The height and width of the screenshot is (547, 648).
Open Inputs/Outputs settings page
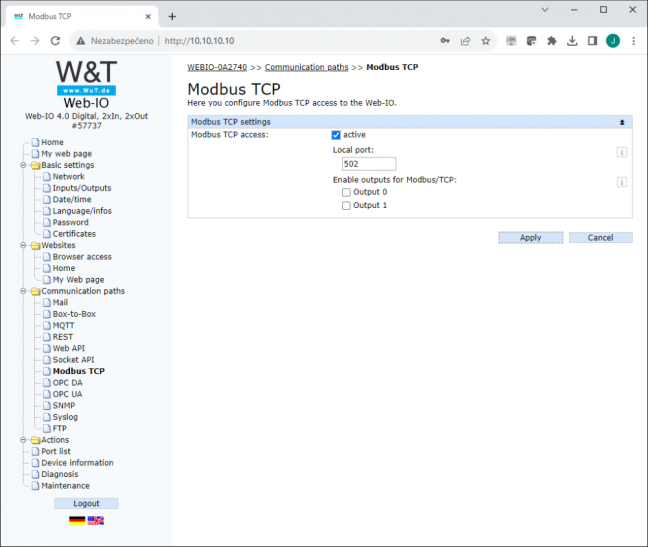[82, 188]
